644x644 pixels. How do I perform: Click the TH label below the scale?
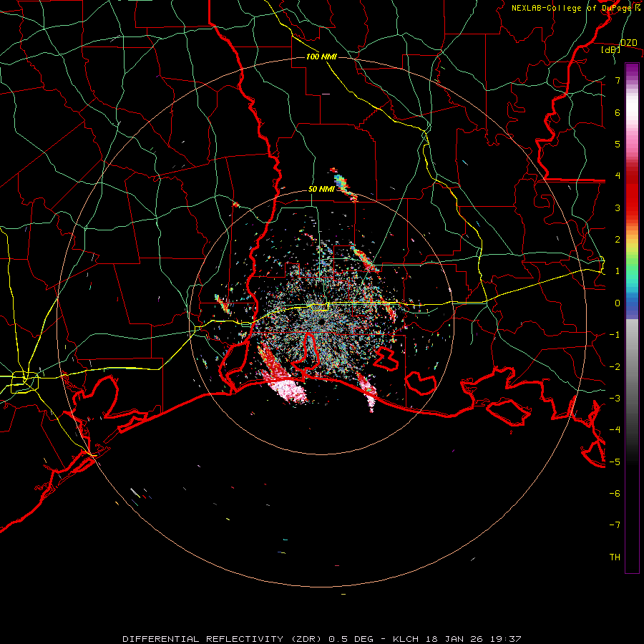pyautogui.click(x=615, y=557)
